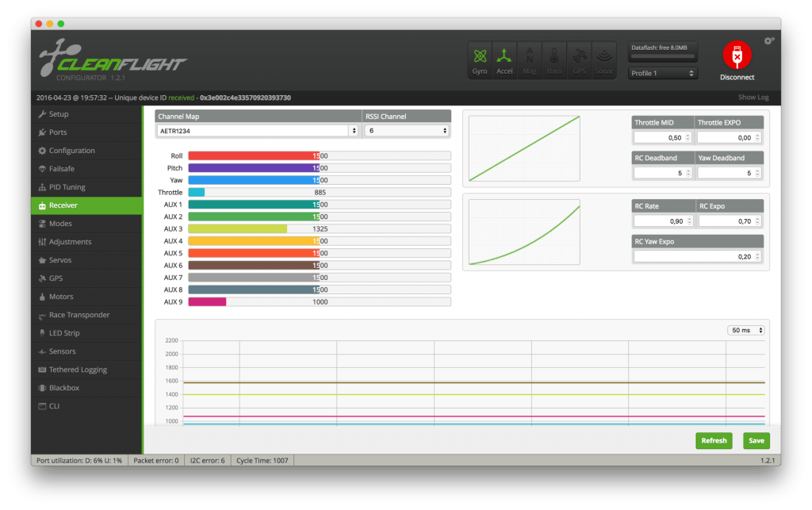Go to the Modes tab
Image resolution: width=812 pixels, height=510 pixels.
tap(86, 224)
